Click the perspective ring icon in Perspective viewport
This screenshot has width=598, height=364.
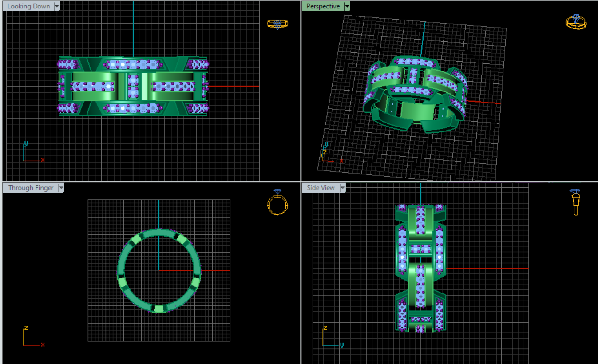(x=576, y=22)
